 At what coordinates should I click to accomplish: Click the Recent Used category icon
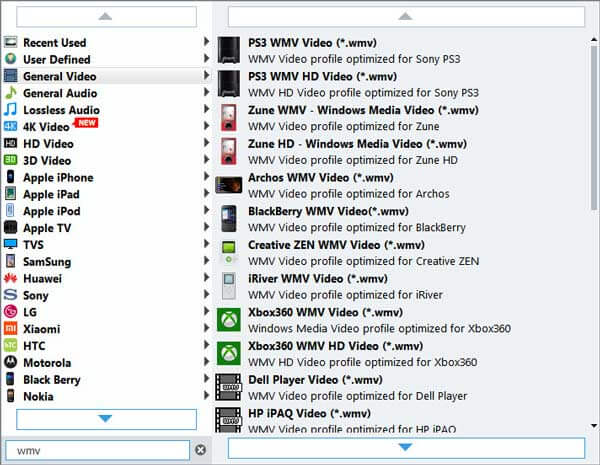(10, 42)
